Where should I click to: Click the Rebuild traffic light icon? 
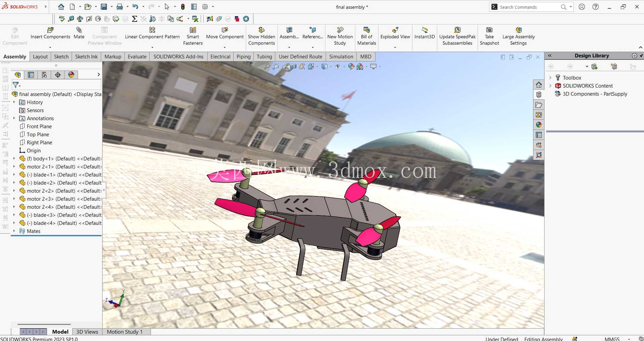click(x=183, y=7)
